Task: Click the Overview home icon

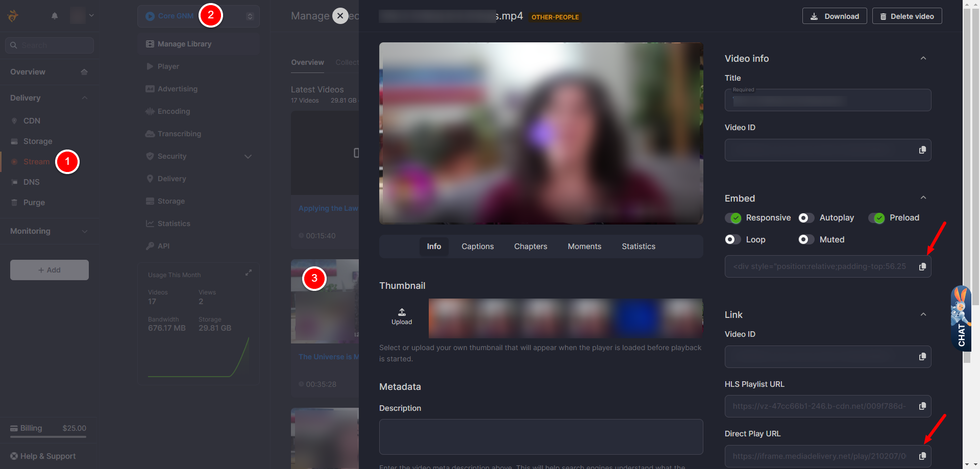Action: point(84,72)
